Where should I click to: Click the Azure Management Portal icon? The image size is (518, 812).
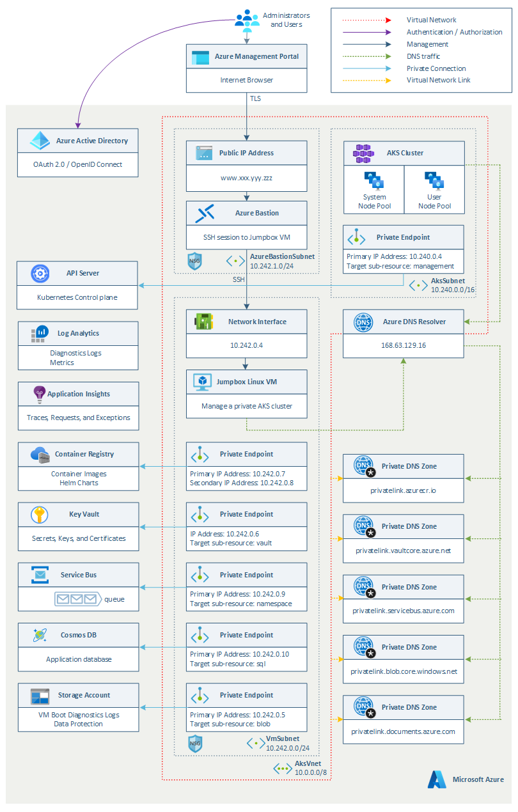201,57
